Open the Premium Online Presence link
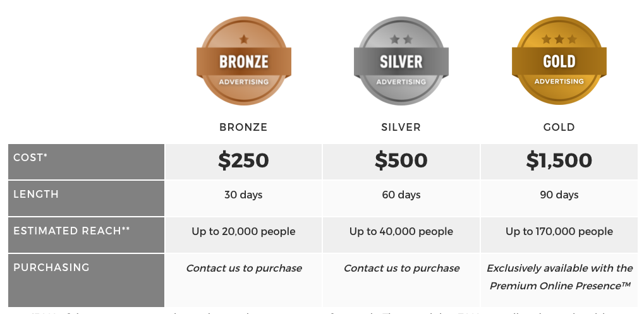Viewport: 644px width, 314px height. point(560,286)
